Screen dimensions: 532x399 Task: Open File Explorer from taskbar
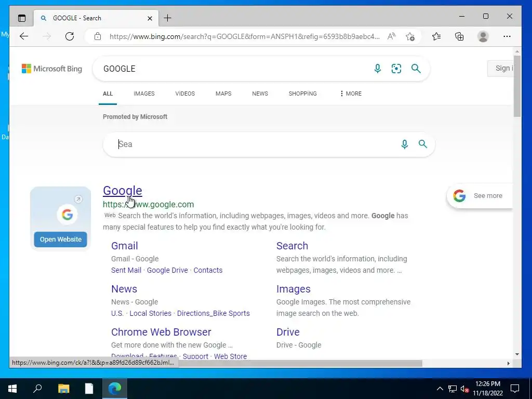63,389
